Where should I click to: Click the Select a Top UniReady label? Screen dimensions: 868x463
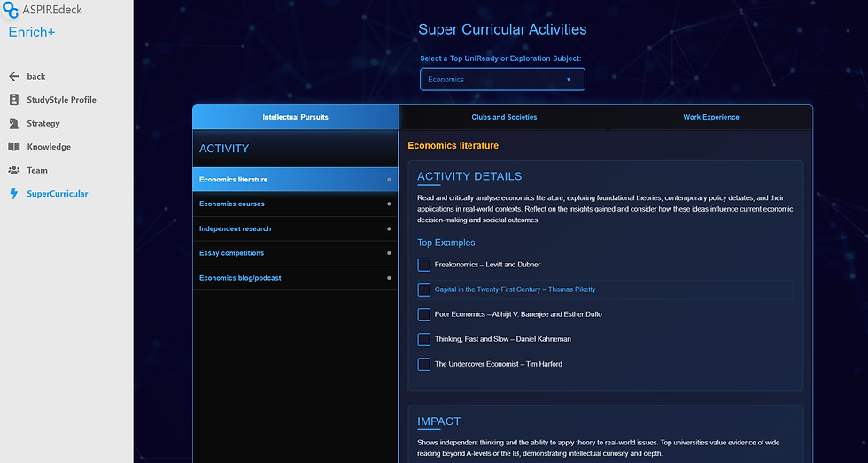[x=501, y=58]
